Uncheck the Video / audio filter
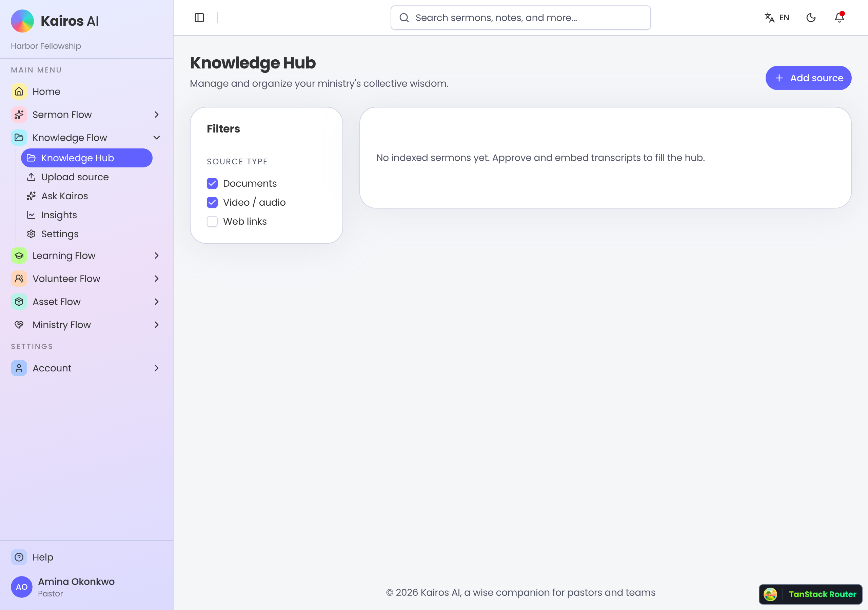Viewport: 868px width, 610px height. click(212, 202)
